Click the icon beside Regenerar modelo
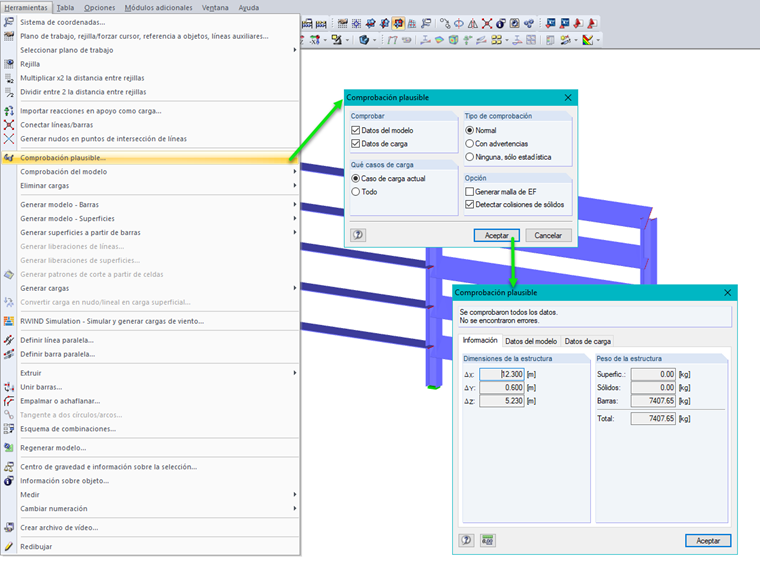 (x=9, y=448)
